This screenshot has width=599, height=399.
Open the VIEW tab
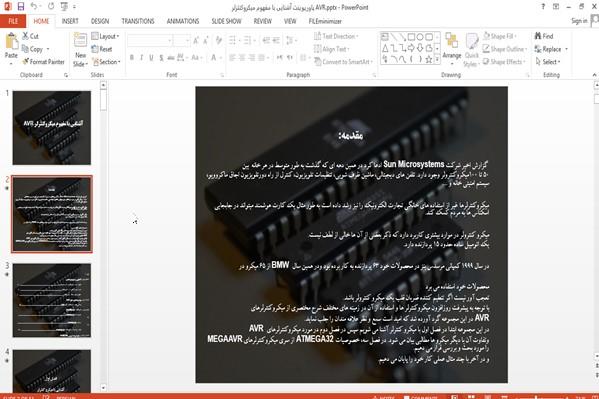pos(290,21)
